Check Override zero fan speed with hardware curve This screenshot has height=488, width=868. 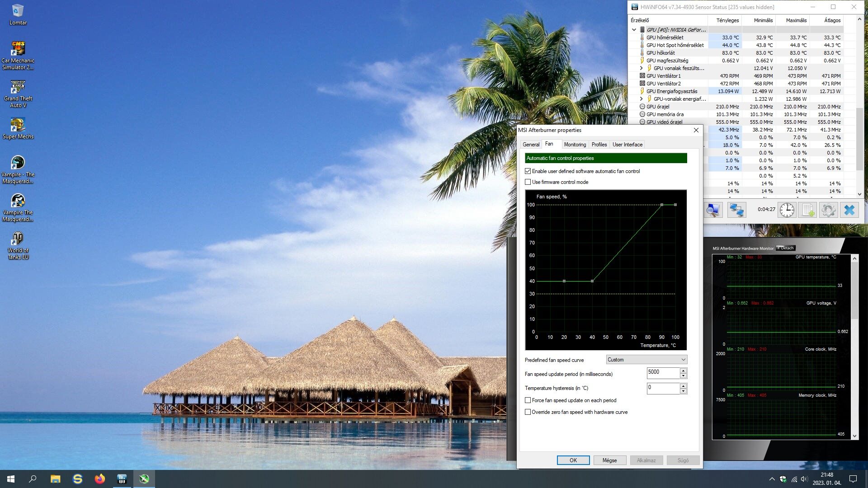[x=528, y=412]
